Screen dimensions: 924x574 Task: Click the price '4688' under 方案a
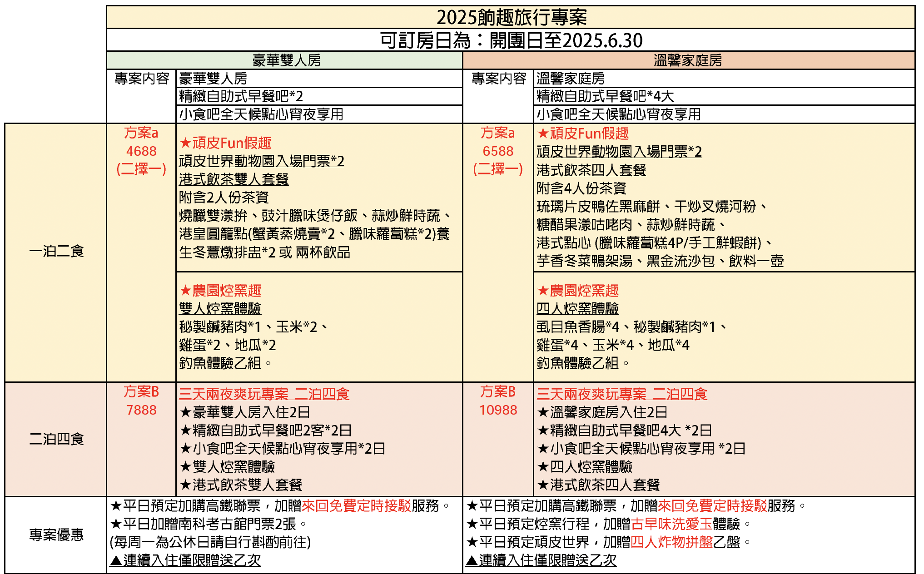pos(141,151)
